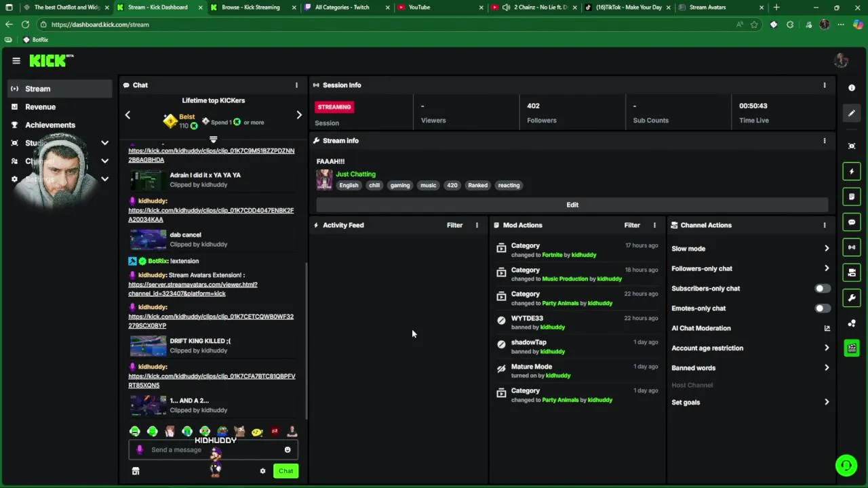The width and height of the screenshot is (868, 488).
Task: Open Chat panel options menu
Action: pos(296,85)
